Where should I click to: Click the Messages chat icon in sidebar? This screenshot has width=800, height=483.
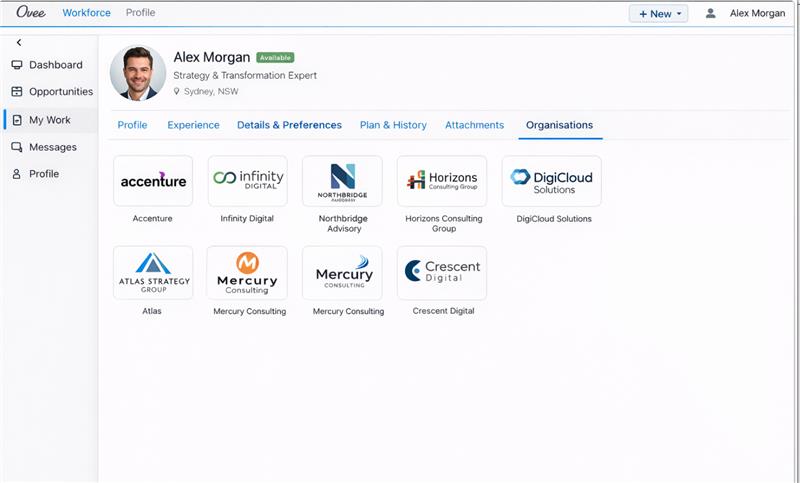coord(17,147)
